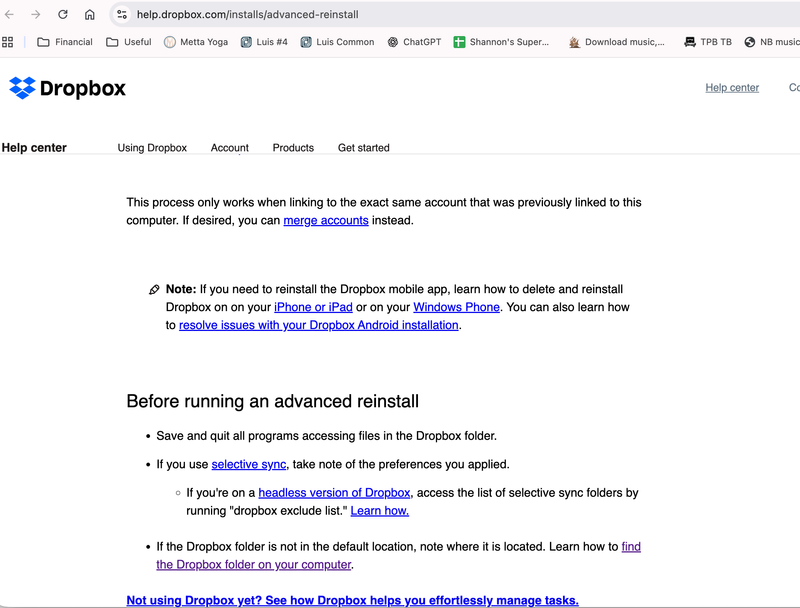Open the Products menu
Viewport: 800px width, 608px height.
(293, 147)
